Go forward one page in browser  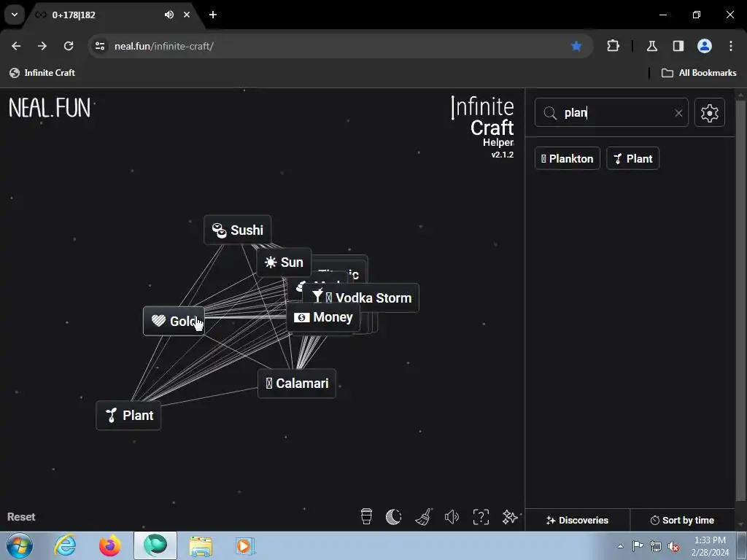click(42, 46)
